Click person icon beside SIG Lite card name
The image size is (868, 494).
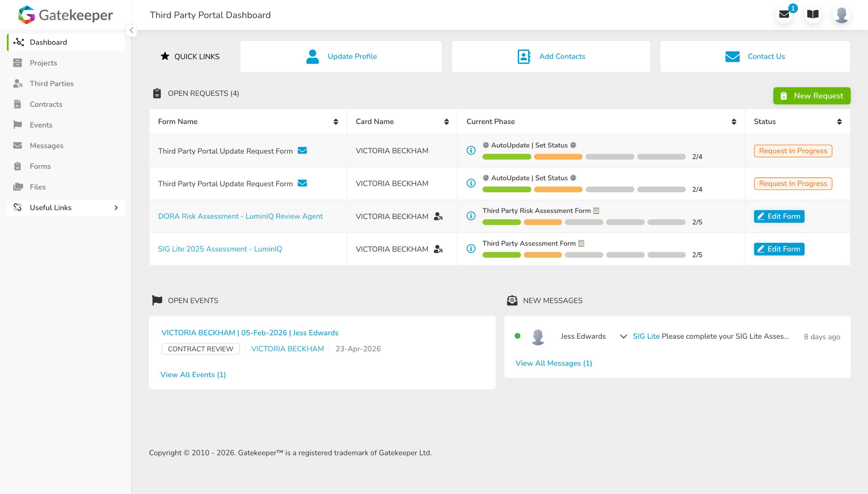[438, 249]
